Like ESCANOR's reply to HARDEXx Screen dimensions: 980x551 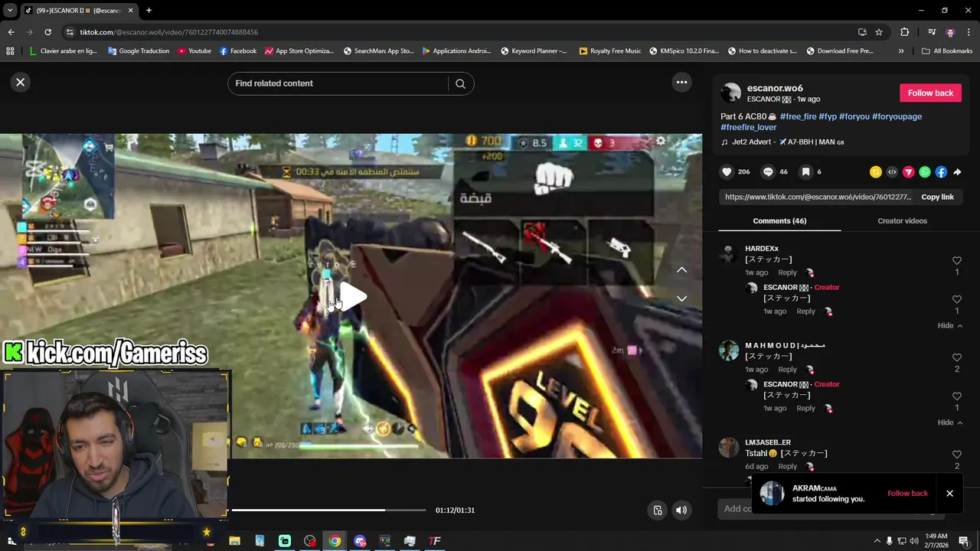[x=956, y=299]
